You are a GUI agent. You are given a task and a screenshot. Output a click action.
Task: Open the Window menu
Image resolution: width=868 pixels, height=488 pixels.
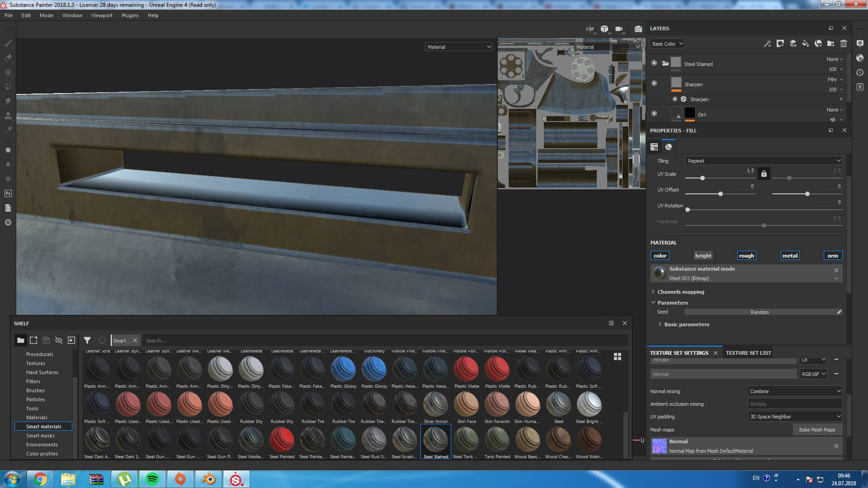click(x=72, y=15)
